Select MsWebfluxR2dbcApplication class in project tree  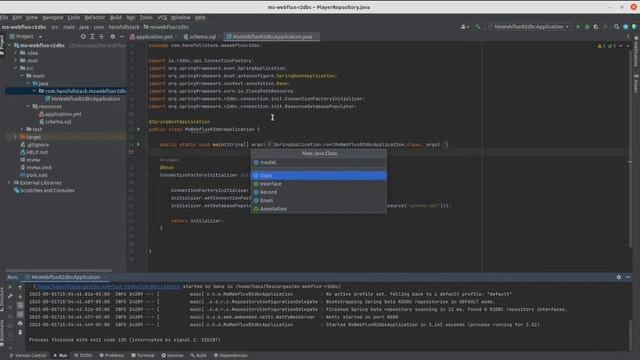pos(82,99)
